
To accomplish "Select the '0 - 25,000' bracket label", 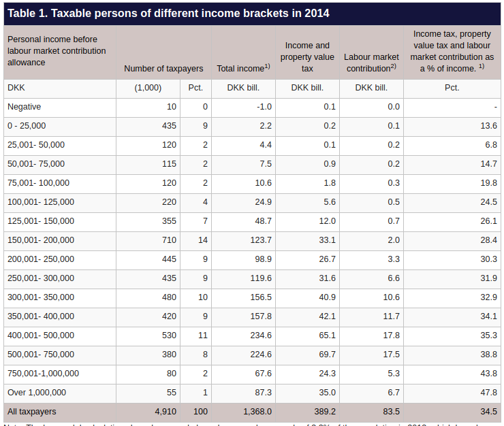I will coord(27,126).
